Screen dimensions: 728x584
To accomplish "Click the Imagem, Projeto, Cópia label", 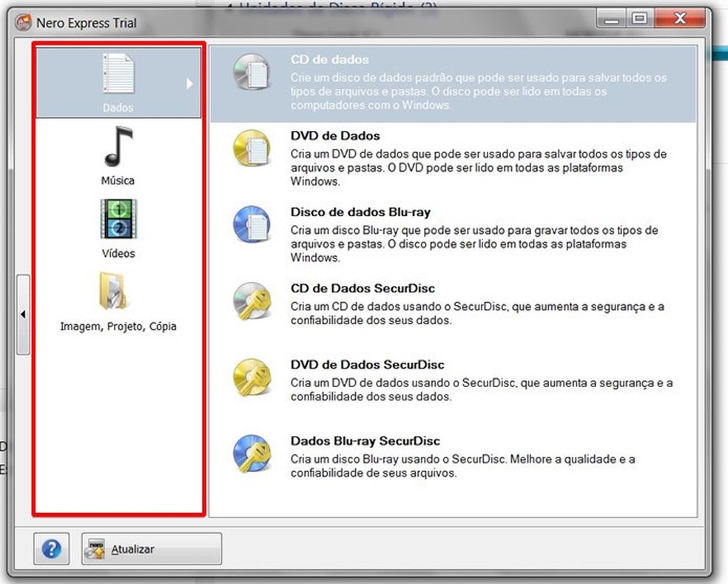I will 118,326.
